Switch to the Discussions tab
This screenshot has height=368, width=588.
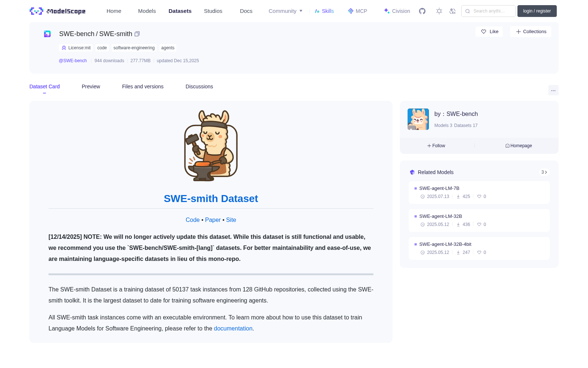click(199, 86)
